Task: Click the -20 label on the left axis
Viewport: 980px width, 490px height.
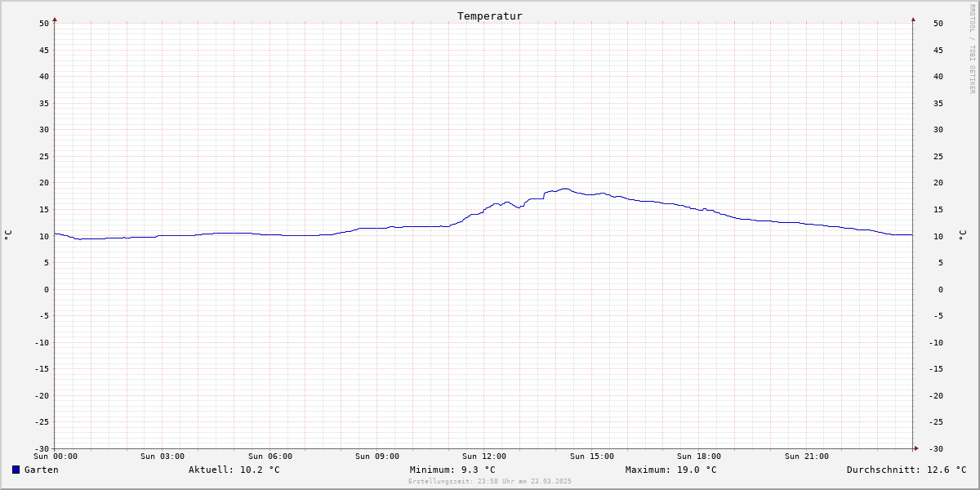Action: (x=42, y=395)
